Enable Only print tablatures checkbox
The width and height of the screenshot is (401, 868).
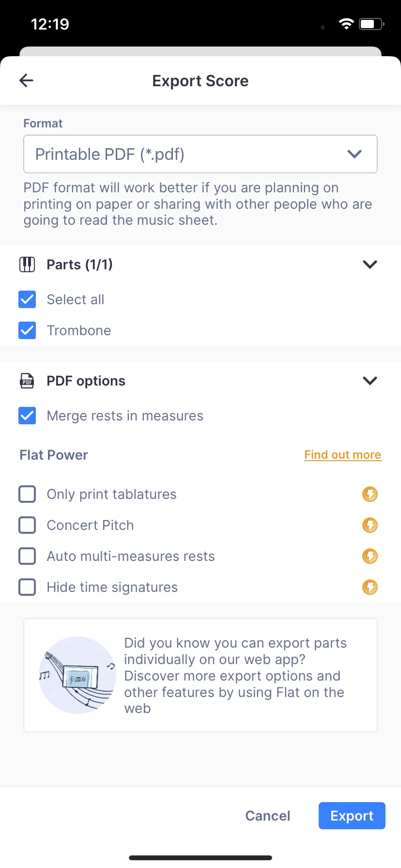pos(27,494)
